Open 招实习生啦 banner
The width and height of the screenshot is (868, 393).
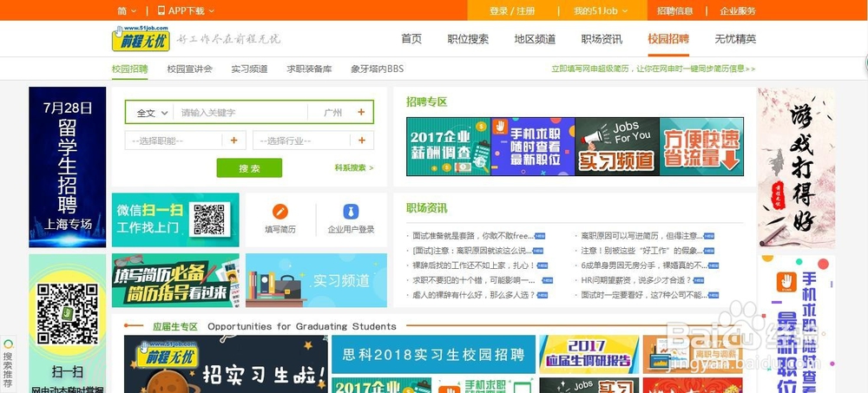pos(226,364)
